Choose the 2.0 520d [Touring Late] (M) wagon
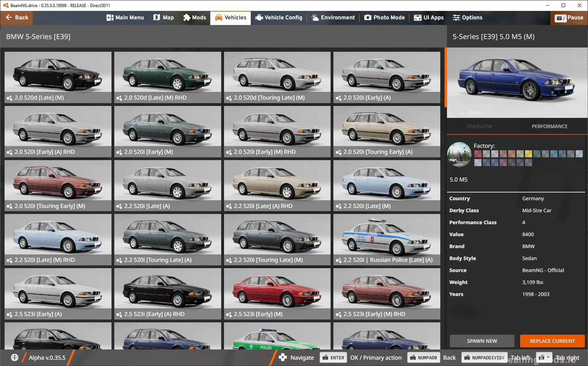 [277, 77]
